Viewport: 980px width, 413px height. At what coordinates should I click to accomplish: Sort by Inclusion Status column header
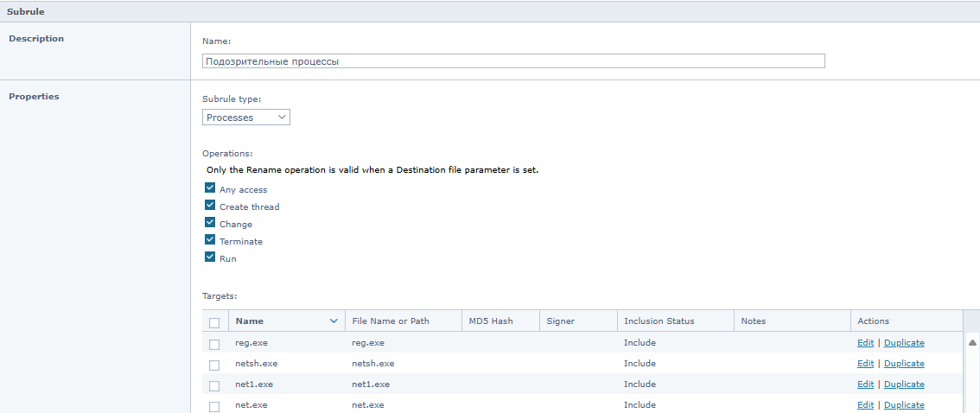(x=659, y=321)
